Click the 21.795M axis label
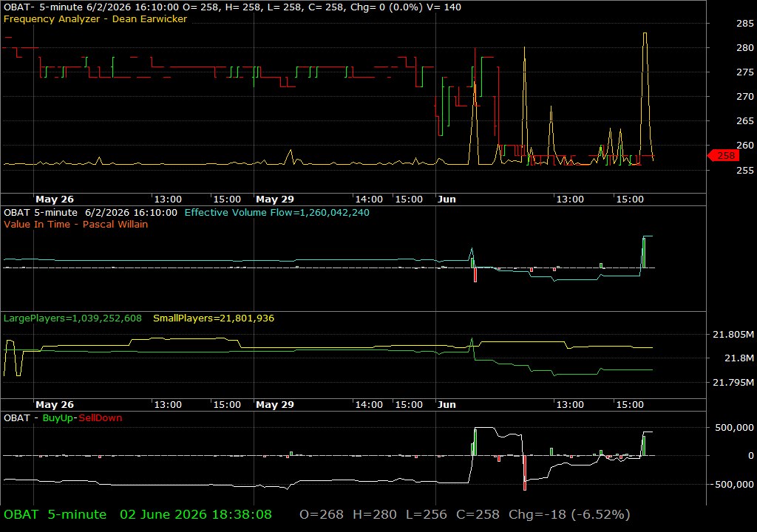This screenshot has width=757, height=532. tap(733, 382)
